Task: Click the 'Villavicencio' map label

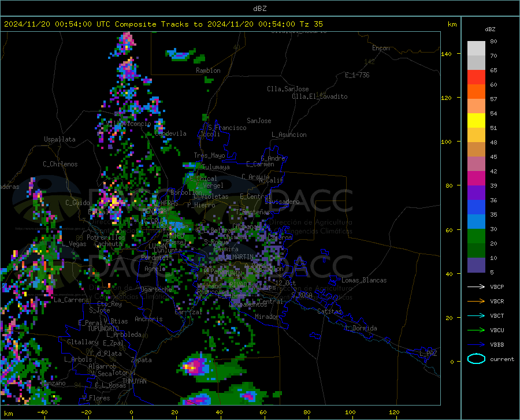Action: (x=129, y=123)
